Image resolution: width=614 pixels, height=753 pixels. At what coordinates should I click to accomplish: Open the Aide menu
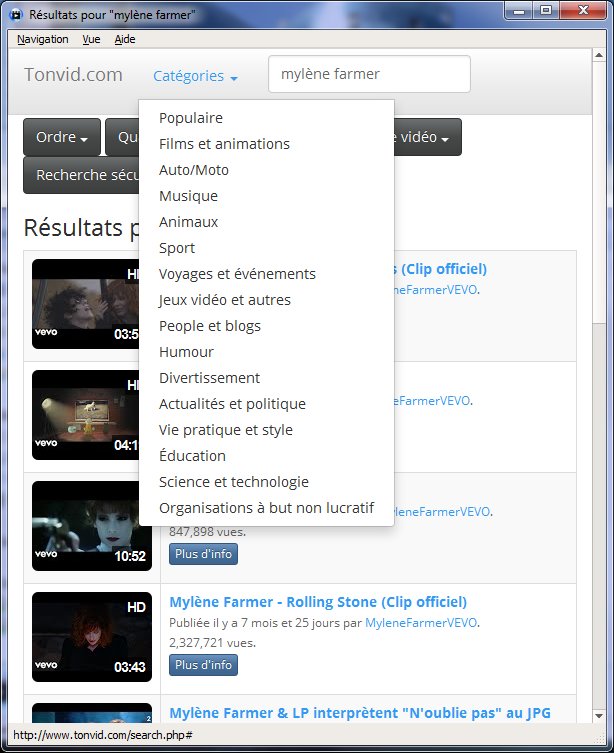(125, 39)
